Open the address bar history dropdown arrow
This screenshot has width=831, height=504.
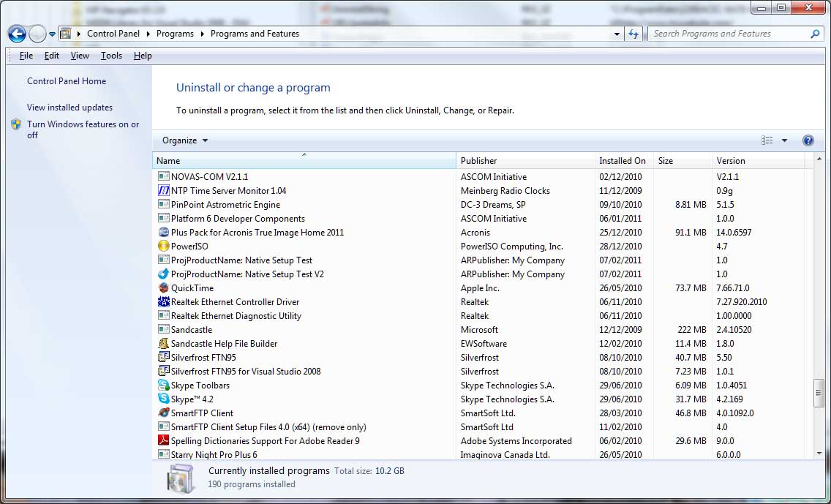(617, 34)
